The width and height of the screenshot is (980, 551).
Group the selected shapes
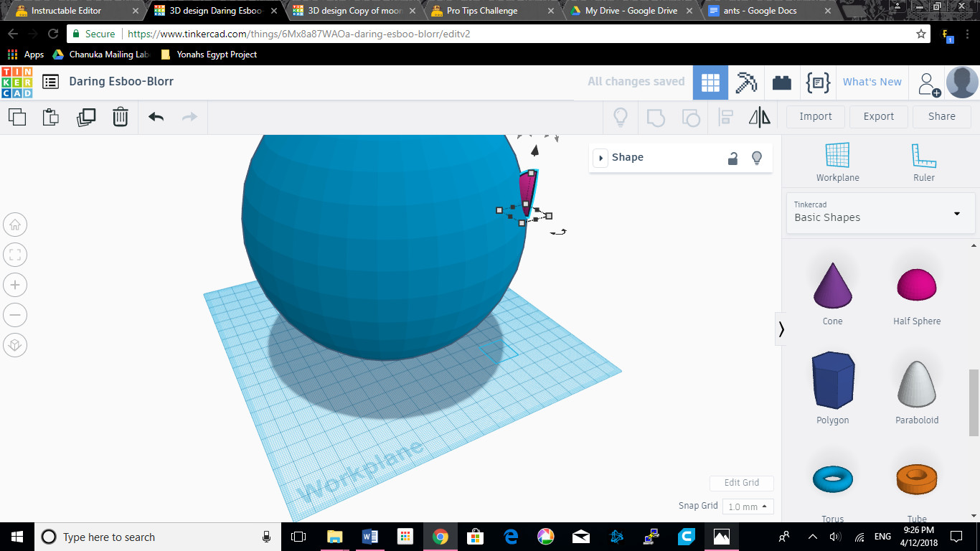pos(656,117)
